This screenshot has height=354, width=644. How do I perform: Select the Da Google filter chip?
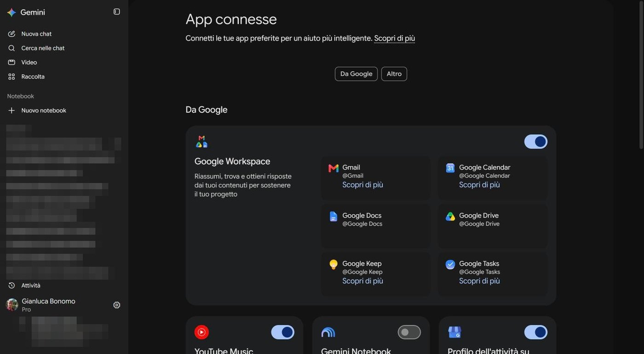[356, 74]
